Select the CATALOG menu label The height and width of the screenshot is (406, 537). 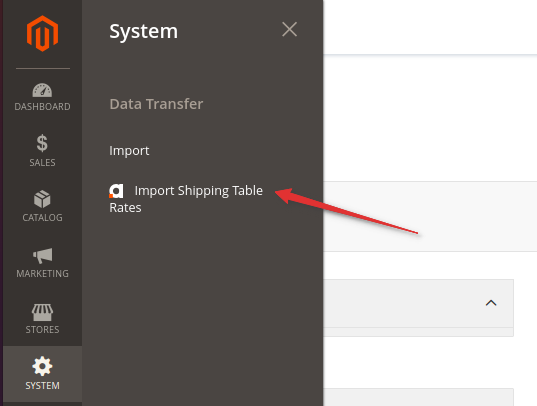pyautogui.click(x=42, y=218)
